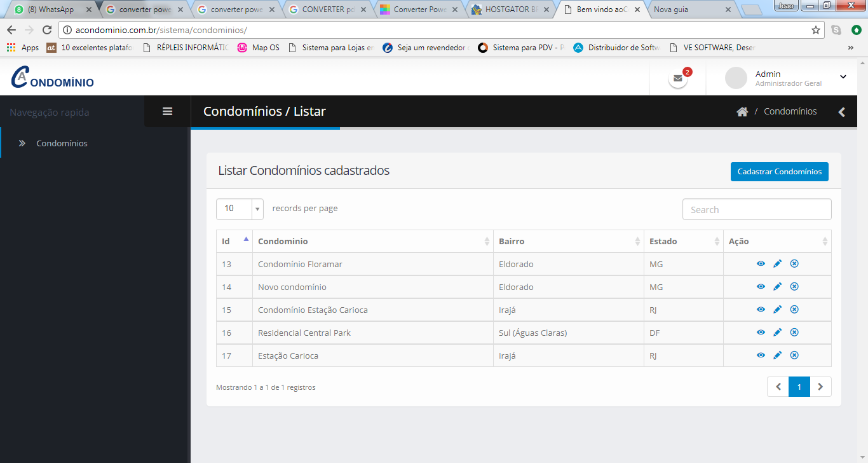Go home via breadcrumb house icon
Image resolution: width=868 pixels, height=463 pixels.
[742, 112]
